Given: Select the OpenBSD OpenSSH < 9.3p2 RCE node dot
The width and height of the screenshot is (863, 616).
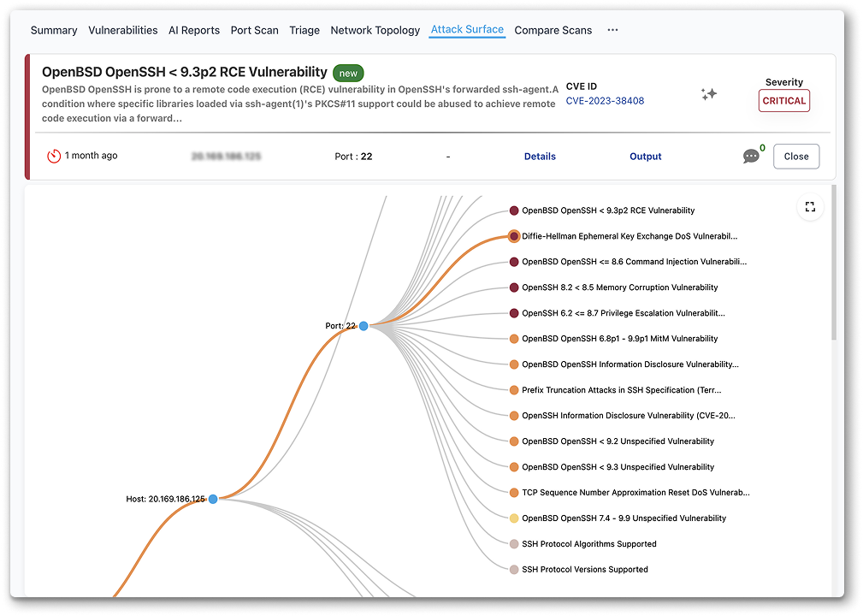Looking at the screenshot, I should tap(513, 210).
